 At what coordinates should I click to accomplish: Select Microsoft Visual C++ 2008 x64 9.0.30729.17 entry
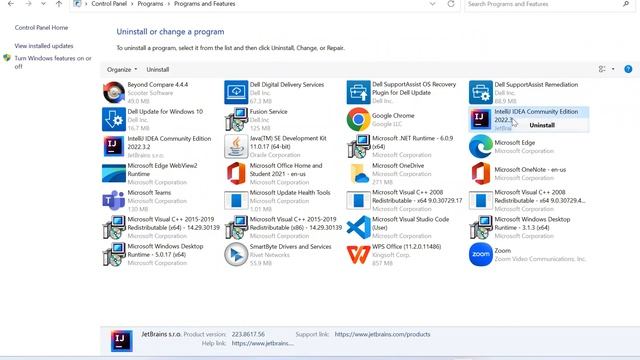[x=405, y=200]
